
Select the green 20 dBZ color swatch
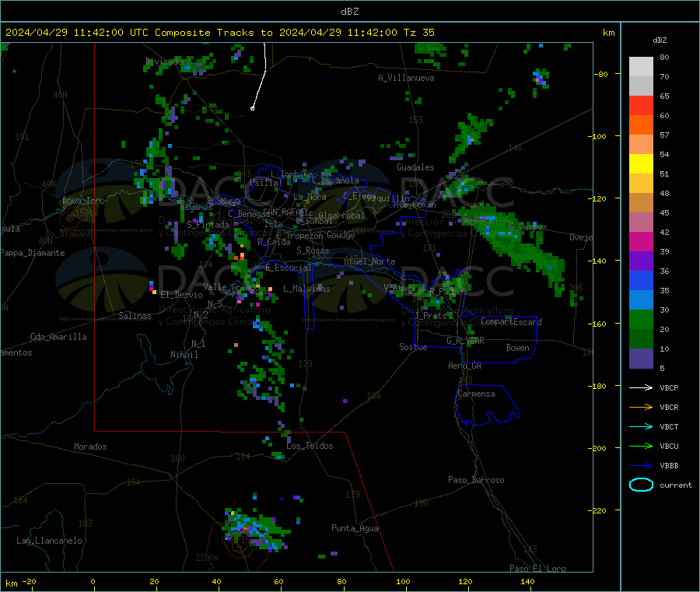pos(641,319)
